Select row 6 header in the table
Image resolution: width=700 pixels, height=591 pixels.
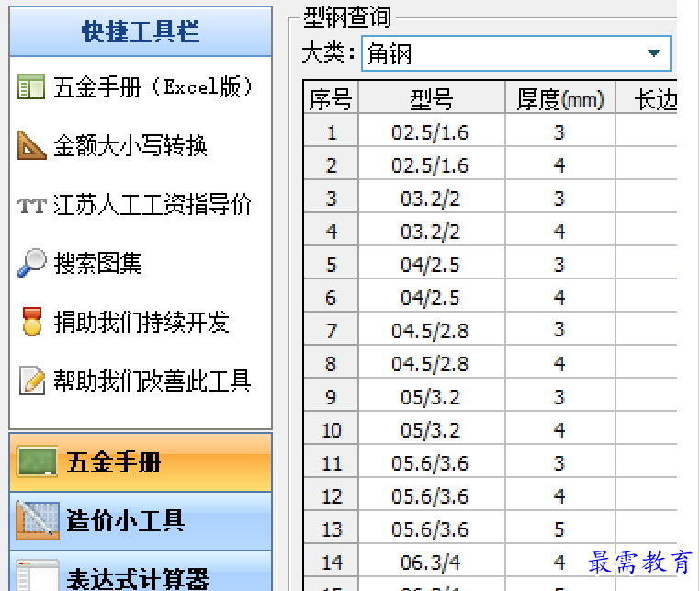pos(331,295)
